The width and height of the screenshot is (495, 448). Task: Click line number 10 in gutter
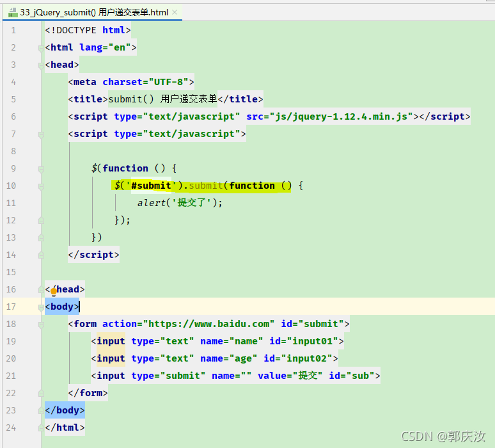[11, 186]
